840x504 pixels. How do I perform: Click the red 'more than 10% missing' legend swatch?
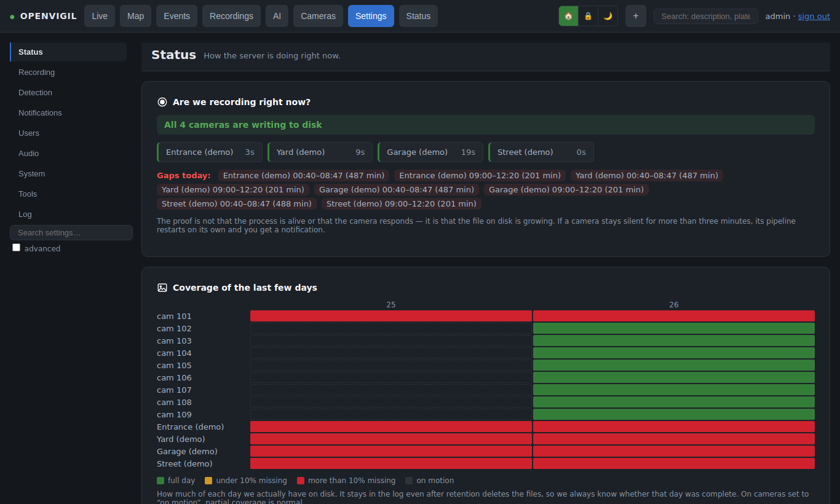(x=301, y=481)
